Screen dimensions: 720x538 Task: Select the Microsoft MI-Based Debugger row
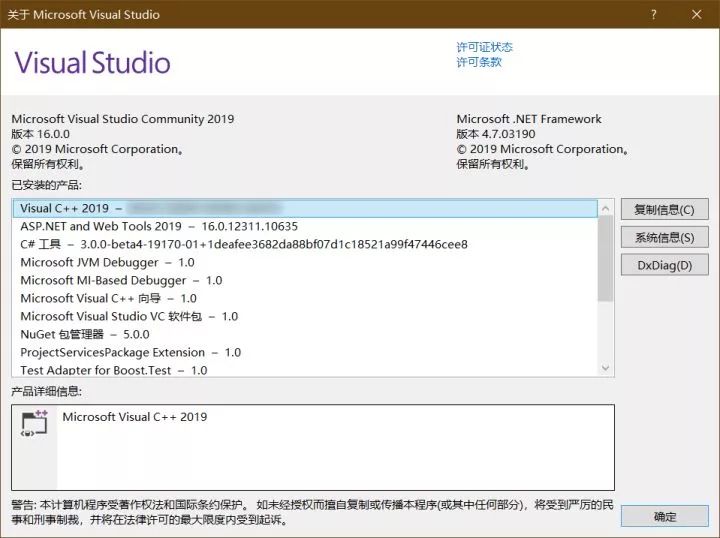click(x=305, y=280)
